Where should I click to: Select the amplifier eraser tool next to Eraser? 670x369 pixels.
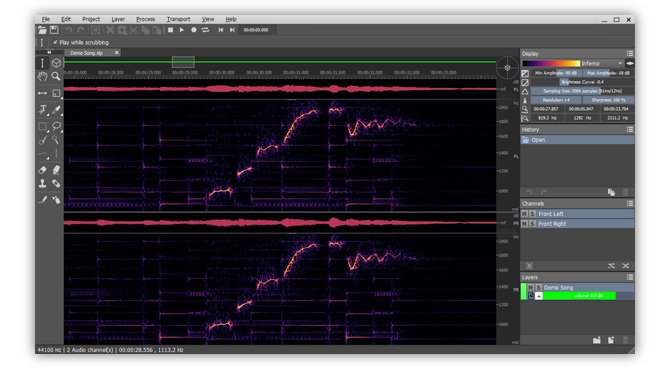(x=56, y=170)
